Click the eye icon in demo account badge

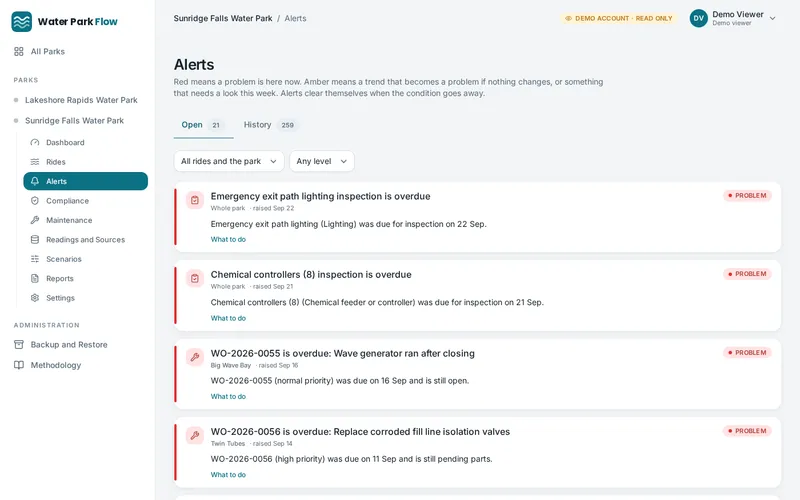tap(568, 18)
